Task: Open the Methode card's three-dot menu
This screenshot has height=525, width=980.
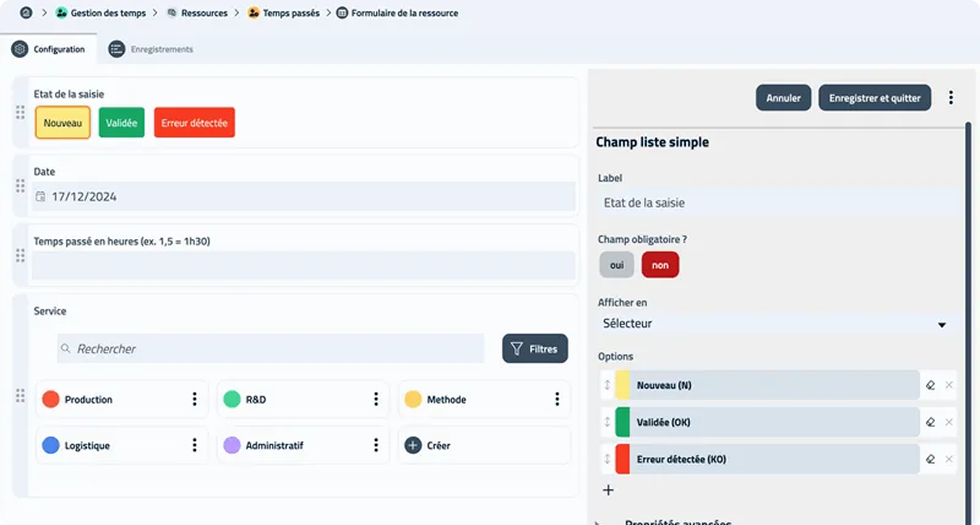Action: pyautogui.click(x=557, y=399)
